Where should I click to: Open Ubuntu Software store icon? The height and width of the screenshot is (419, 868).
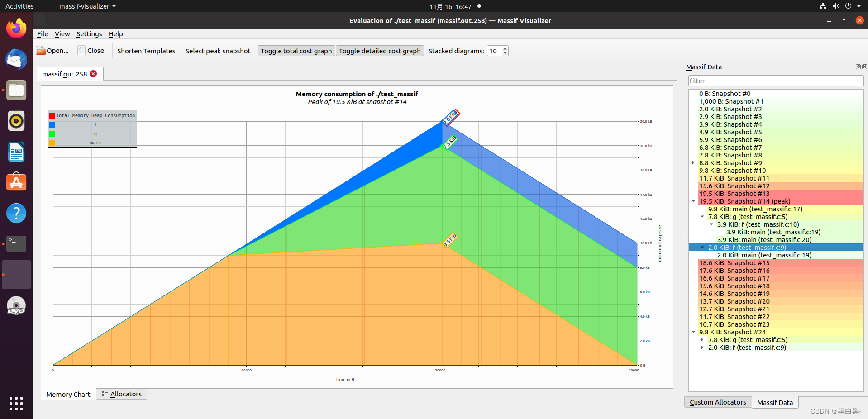click(16, 182)
